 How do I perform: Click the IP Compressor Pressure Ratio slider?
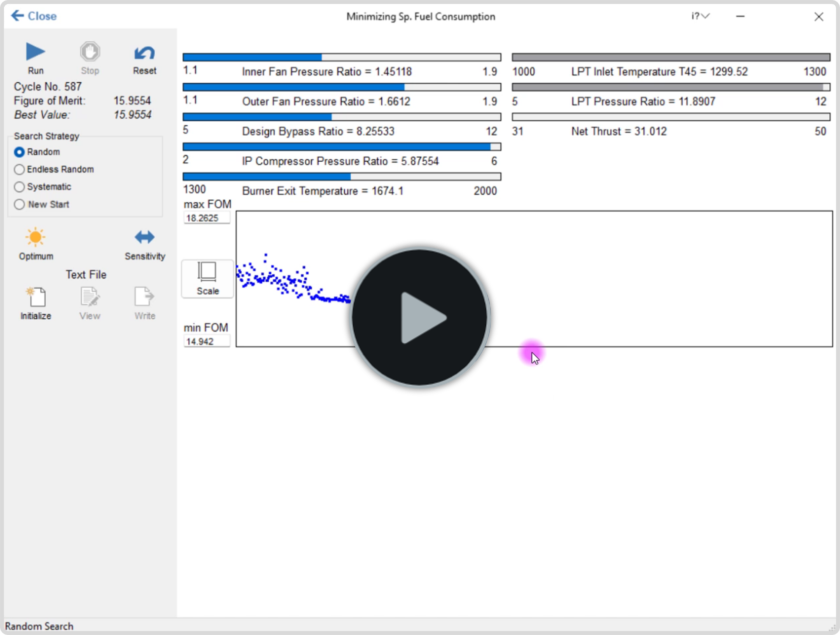(x=342, y=146)
